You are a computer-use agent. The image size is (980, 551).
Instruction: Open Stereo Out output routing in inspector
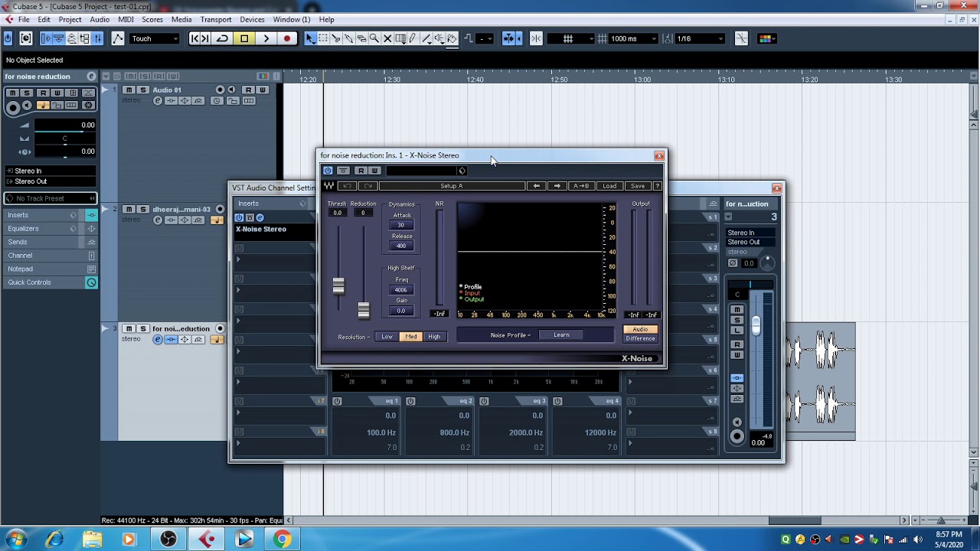[50, 181]
